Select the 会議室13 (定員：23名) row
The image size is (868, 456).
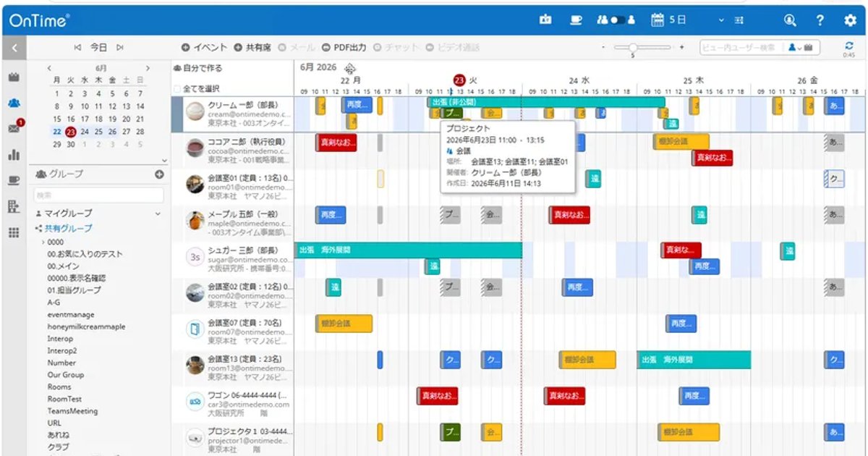click(234, 368)
